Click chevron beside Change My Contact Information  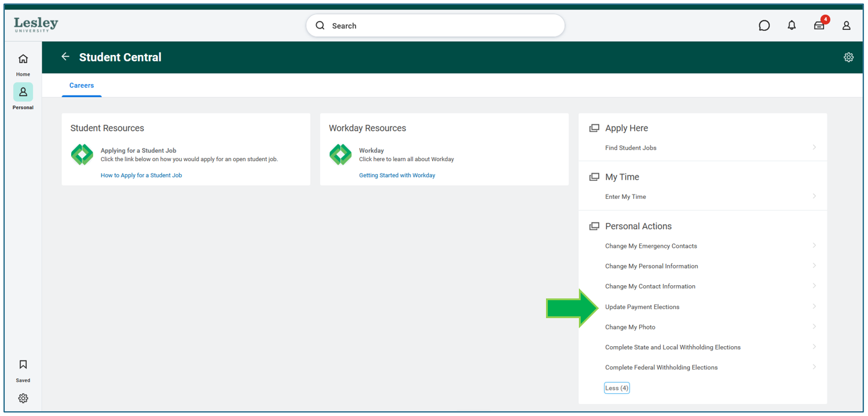pyautogui.click(x=814, y=286)
